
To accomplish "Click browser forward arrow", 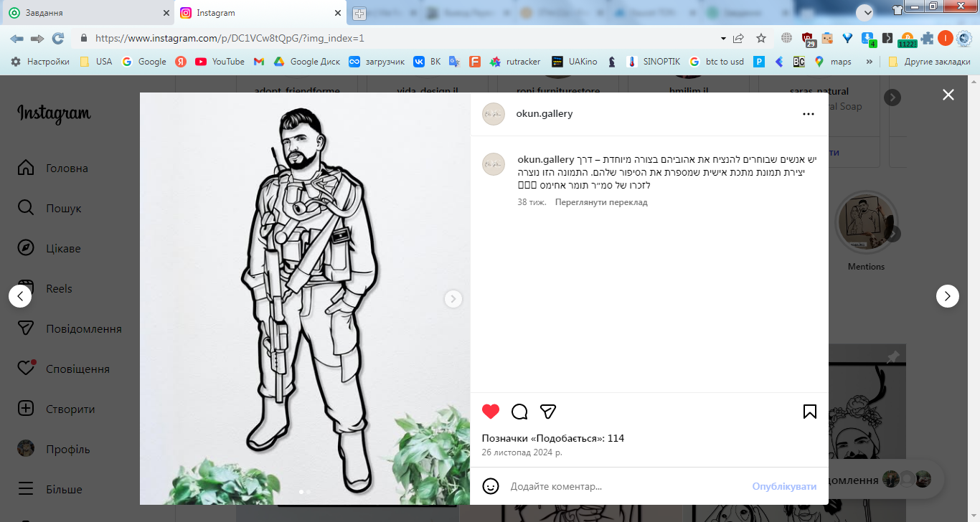I will [x=37, y=38].
